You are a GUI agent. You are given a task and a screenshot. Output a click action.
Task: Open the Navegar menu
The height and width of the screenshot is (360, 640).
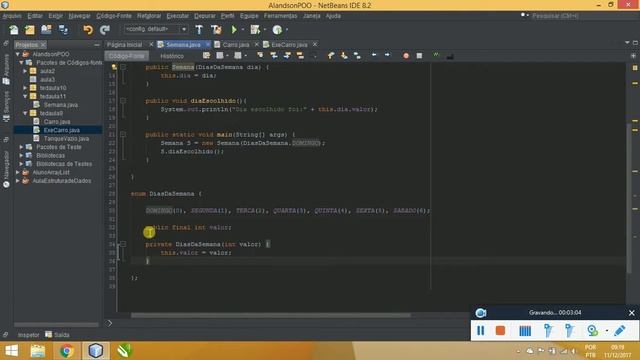tap(79, 16)
